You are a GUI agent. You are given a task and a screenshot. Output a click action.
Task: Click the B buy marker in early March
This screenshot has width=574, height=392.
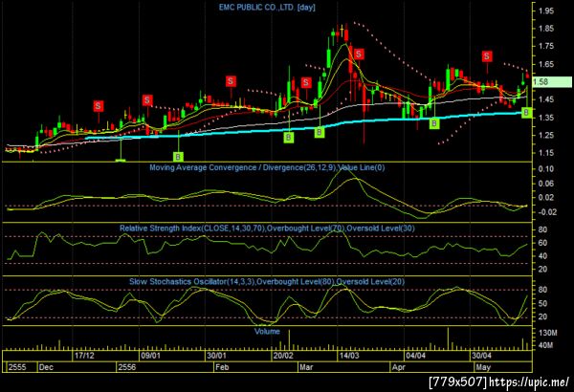(320, 132)
